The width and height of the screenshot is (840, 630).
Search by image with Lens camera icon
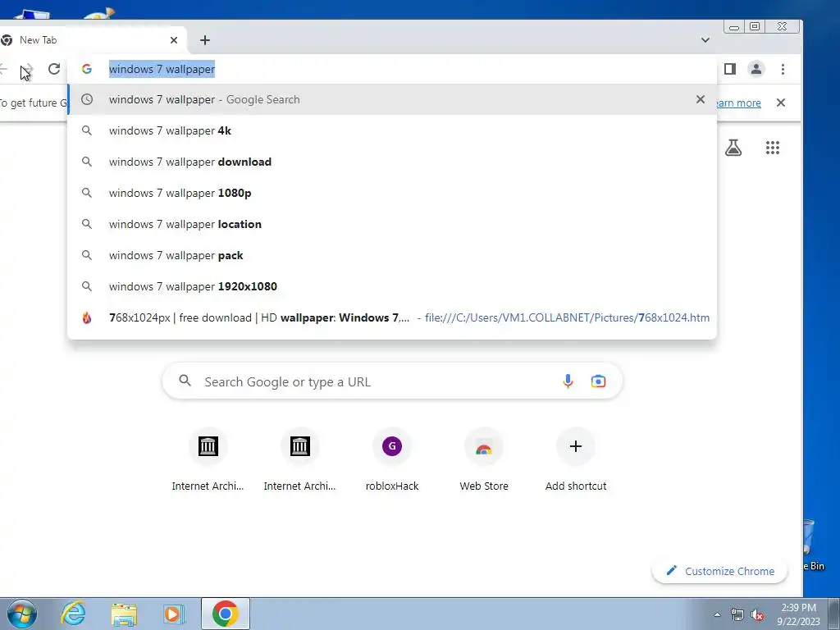[x=598, y=381]
